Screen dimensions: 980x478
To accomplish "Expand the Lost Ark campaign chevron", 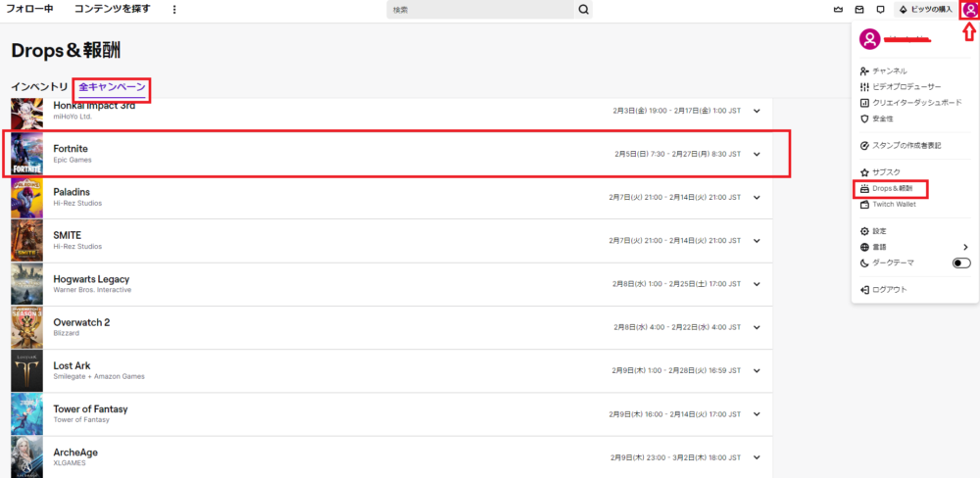I will [x=757, y=371].
